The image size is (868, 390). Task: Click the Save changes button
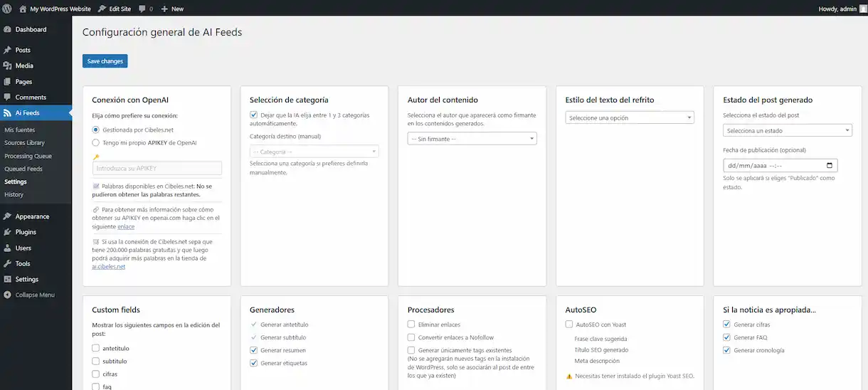click(x=105, y=61)
